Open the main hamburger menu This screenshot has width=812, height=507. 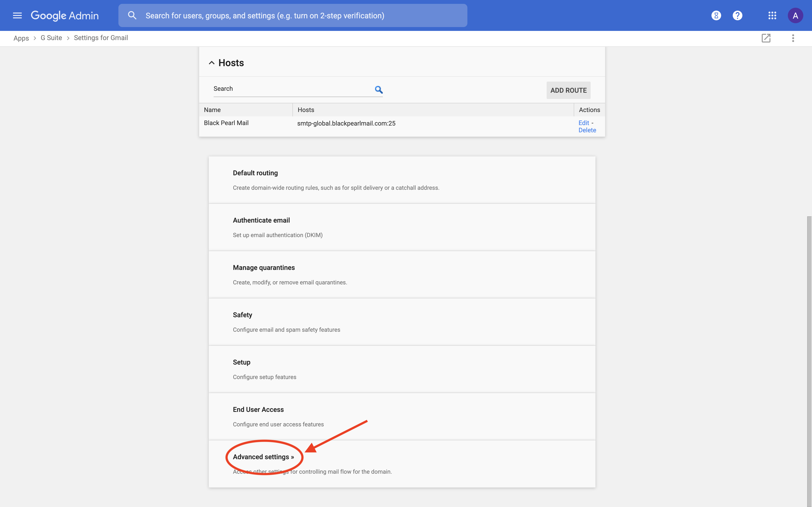coord(17,15)
